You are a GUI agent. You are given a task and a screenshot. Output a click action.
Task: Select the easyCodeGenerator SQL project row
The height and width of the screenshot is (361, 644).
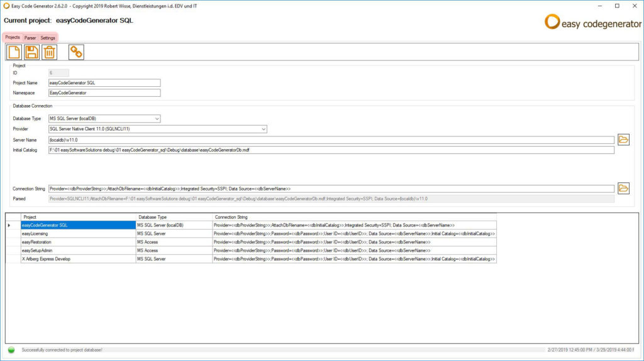[x=78, y=225]
